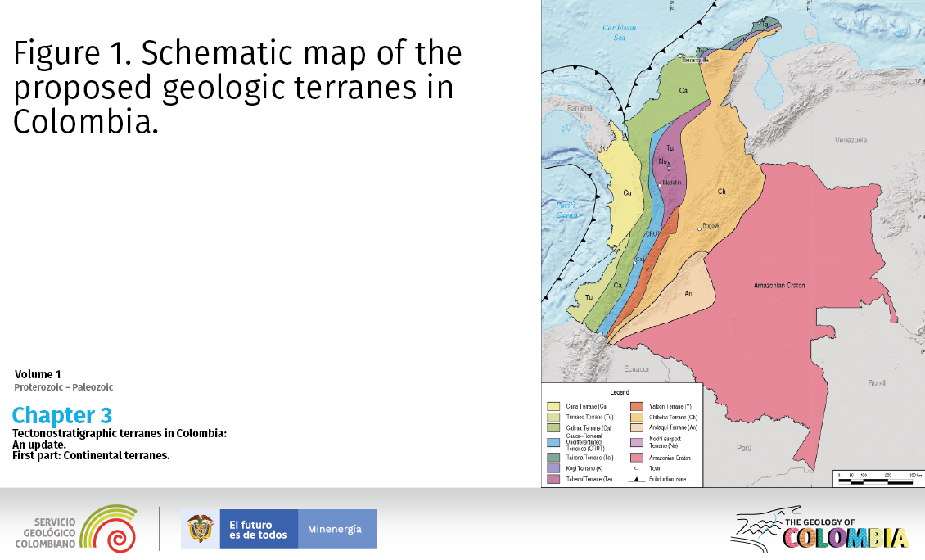Click the Pacific Ocean label
The width and height of the screenshot is (925, 560).
click(566, 210)
